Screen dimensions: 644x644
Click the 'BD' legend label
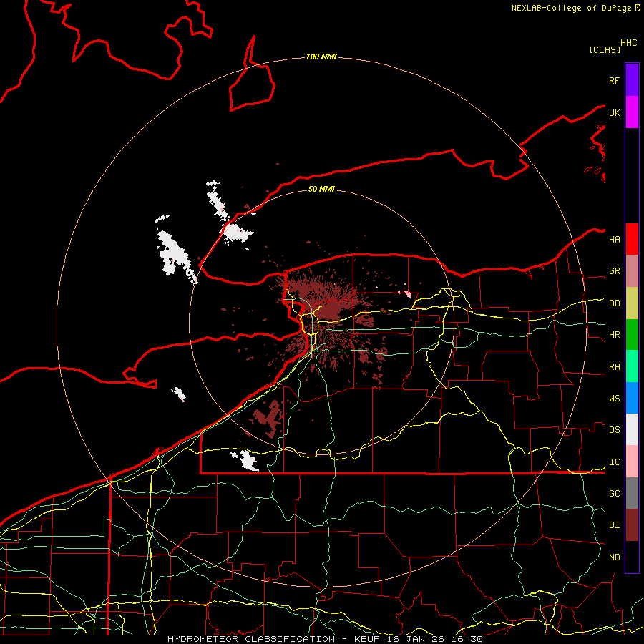[x=614, y=303]
